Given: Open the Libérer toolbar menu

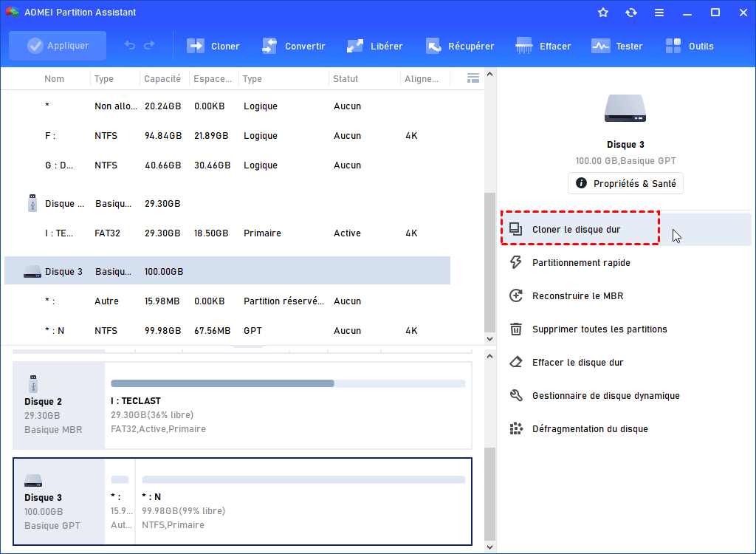Looking at the screenshot, I should click(x=374, y=47).
